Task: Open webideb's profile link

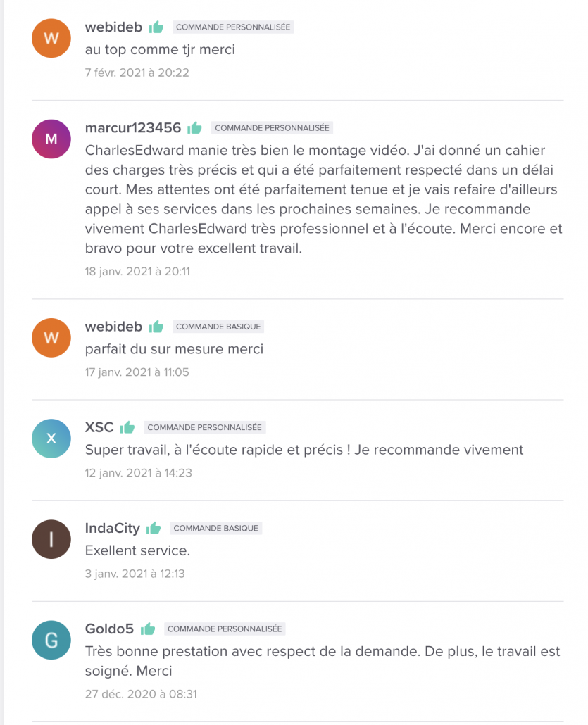Action: point(114,27)
